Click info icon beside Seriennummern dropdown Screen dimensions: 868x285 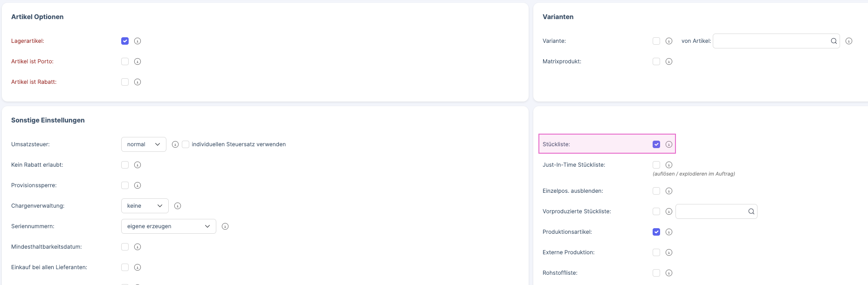tap(225, 226)
